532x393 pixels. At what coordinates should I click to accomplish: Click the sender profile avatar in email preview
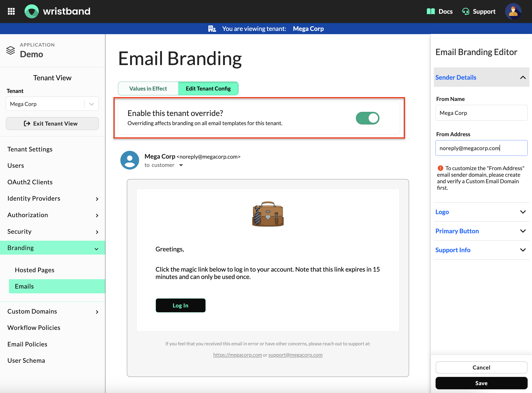coord(130,160)
